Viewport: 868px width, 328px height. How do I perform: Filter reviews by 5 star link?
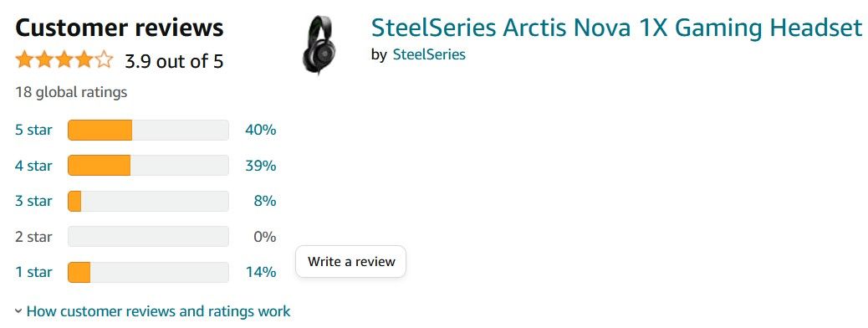[33, 131]
